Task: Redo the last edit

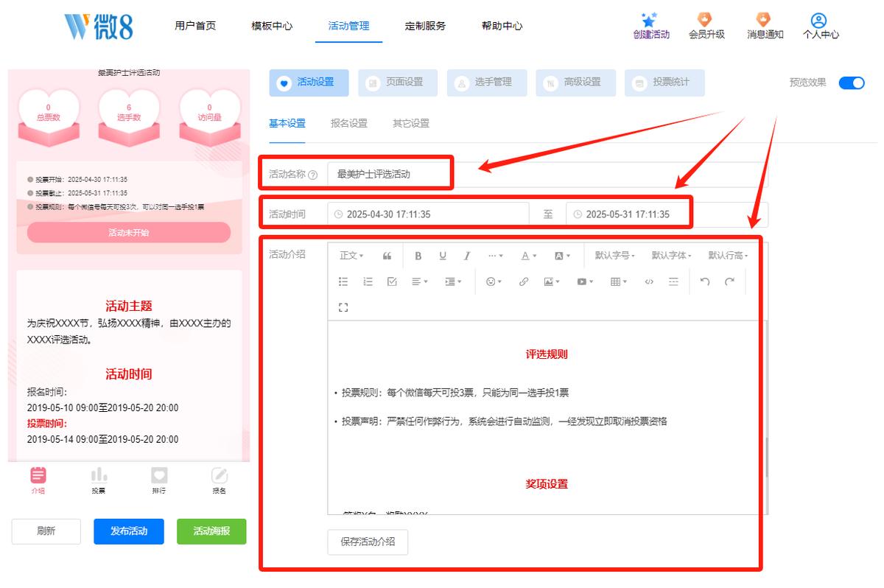Action: (x=729, y=281)
